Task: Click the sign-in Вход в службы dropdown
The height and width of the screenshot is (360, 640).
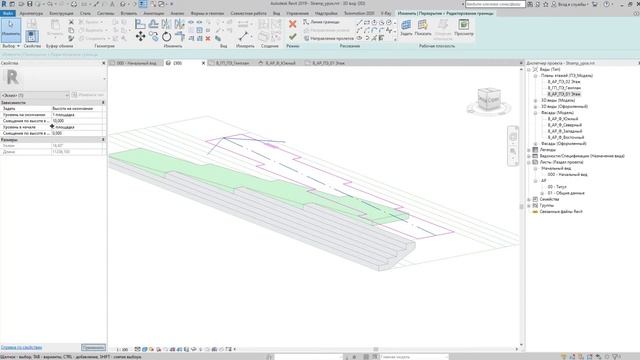Action: tap(571, 4)
